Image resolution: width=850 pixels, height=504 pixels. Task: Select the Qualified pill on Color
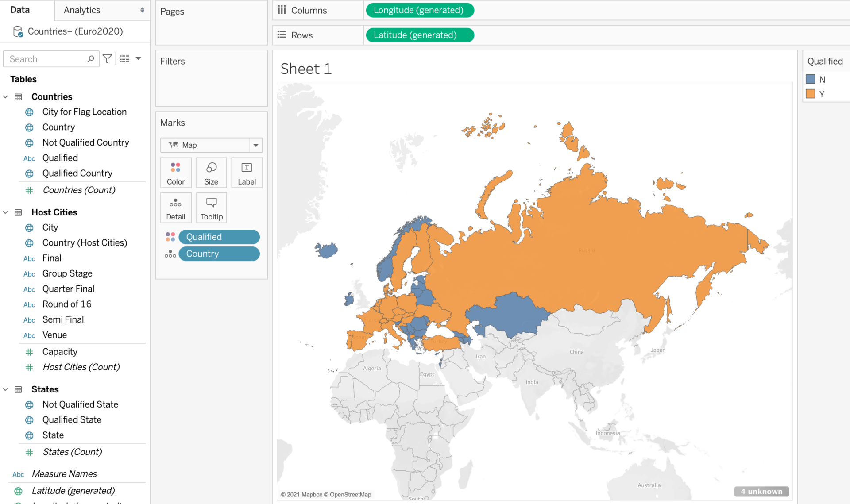[219, 237]
